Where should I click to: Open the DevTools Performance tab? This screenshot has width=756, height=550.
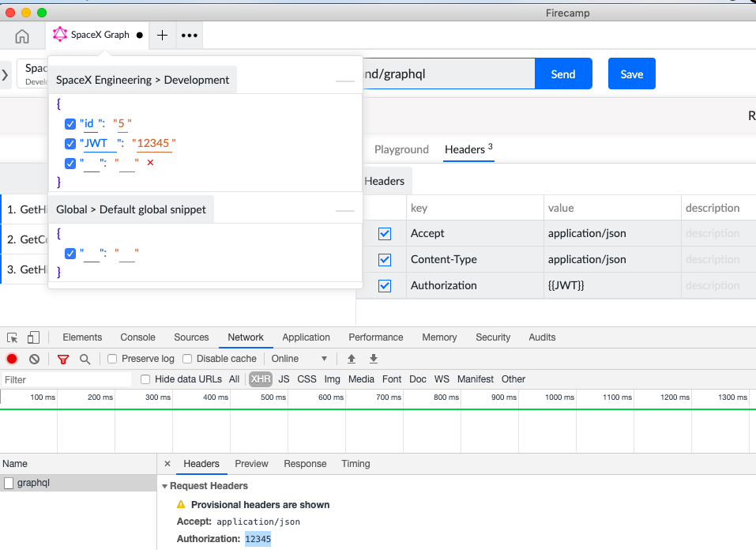tap(376, 337)
